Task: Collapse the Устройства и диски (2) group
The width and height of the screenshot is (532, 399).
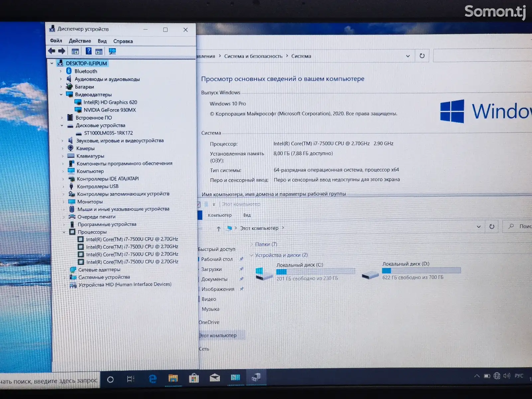Action: tap(252, 255)
